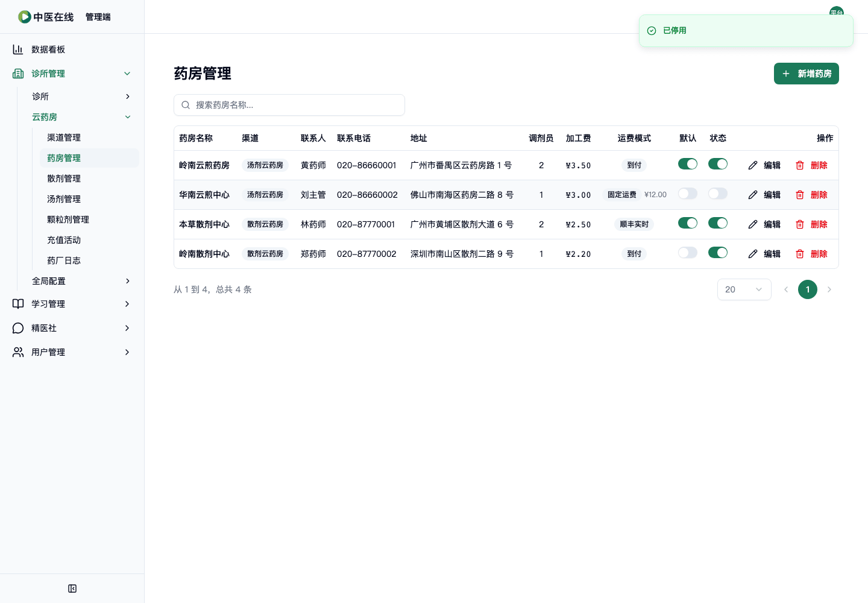868x603 pixels.
Task: Open 渠道管理 menu item
Action: point(89,137)
